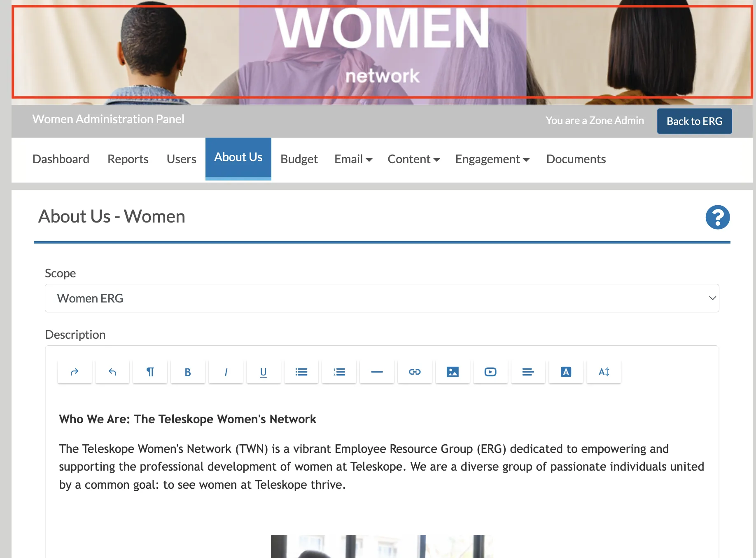Open the help question mark icon
This screenshot has height=558, width=756.
pyautogui.click(x=718, y=217)
